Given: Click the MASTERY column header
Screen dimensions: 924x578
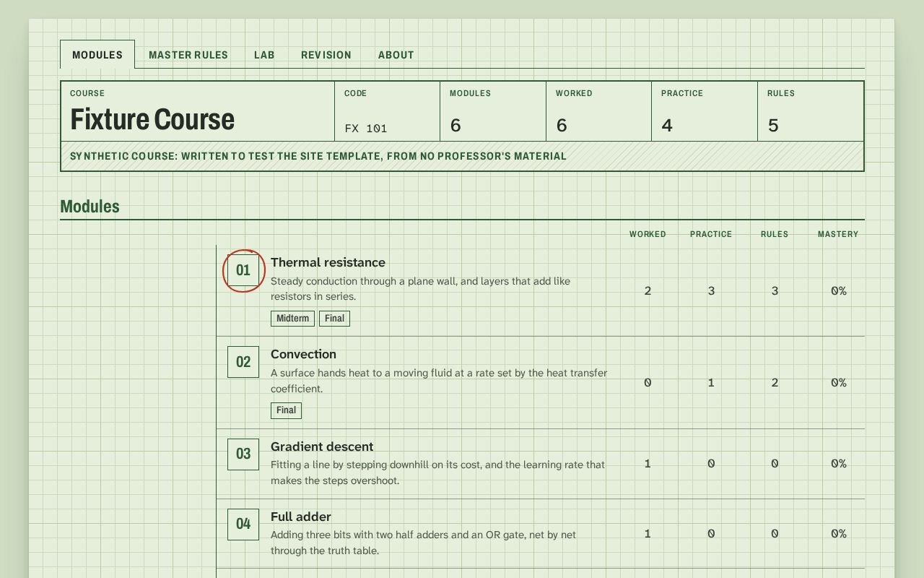Looking at the screenshot, I should tap(838, 234).
